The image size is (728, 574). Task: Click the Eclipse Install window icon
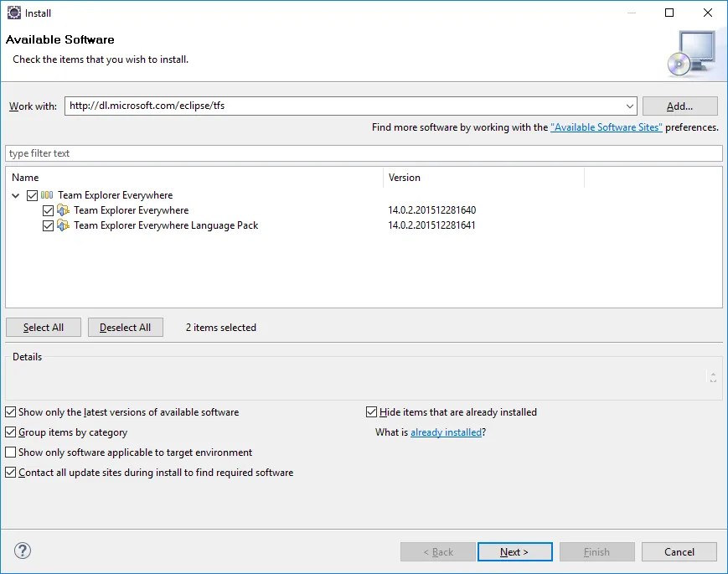(14, 13)
